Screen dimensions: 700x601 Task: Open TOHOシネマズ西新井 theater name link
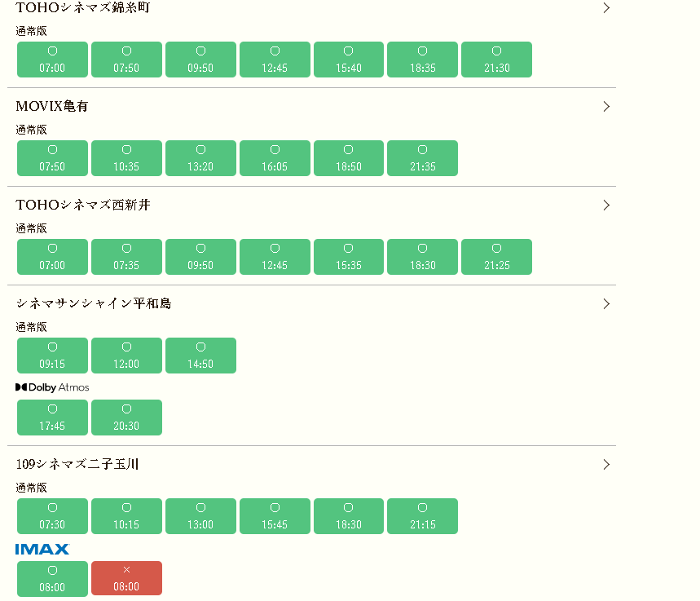[82, 205]
